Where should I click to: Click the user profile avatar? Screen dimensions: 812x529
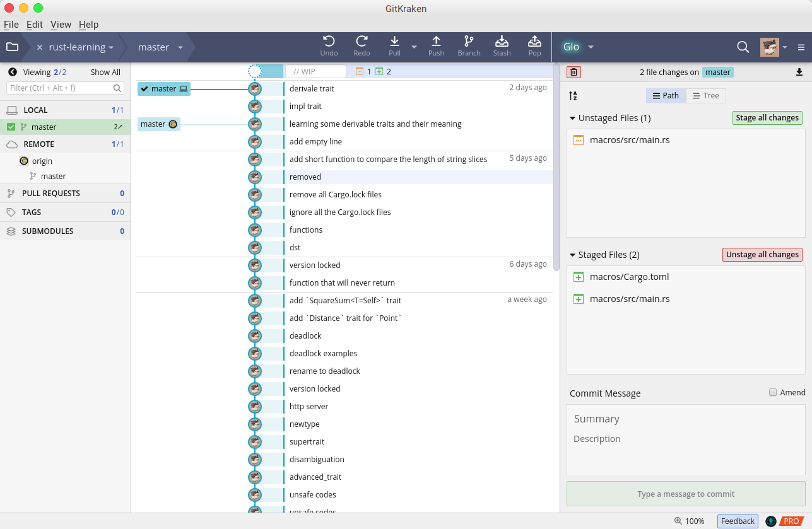(x=769, y=47)
